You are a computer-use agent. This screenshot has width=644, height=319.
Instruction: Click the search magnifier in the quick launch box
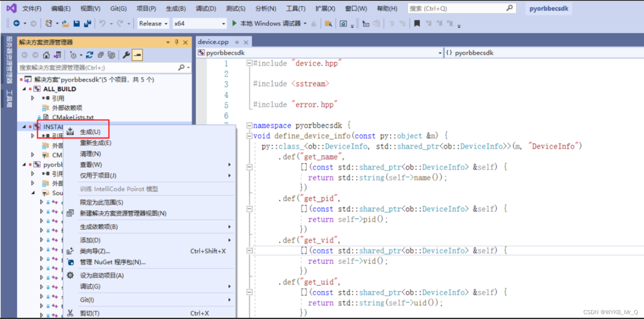(509, 8)
